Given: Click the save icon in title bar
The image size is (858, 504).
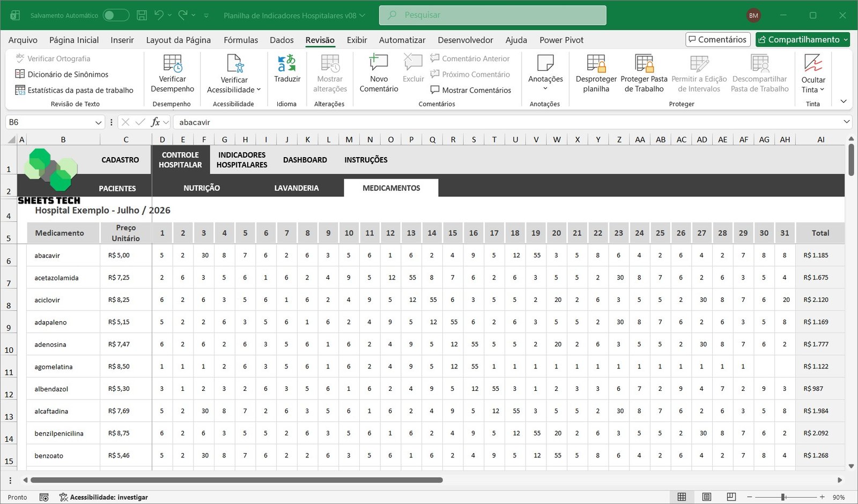Looking at the screenshot, I should [x=142, y=16].
